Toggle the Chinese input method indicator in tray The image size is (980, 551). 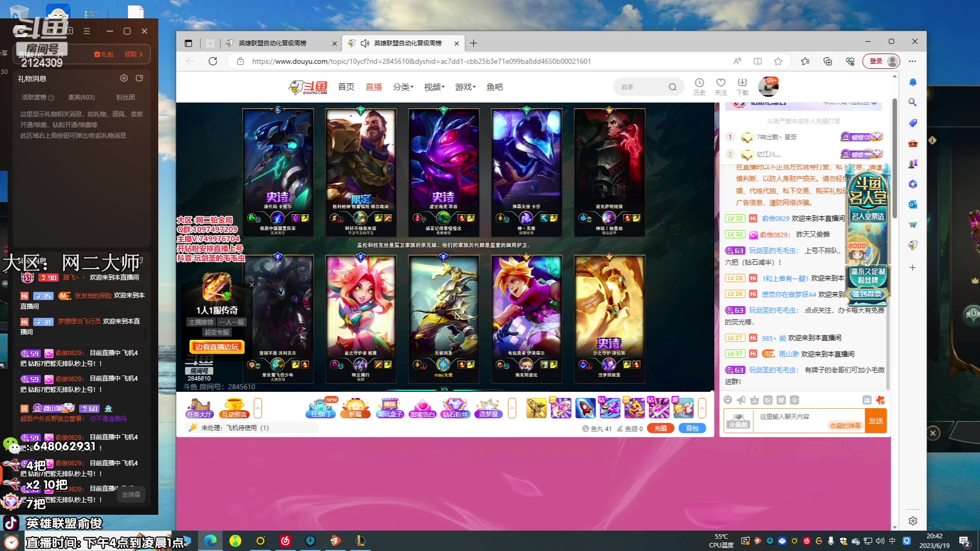892,541
